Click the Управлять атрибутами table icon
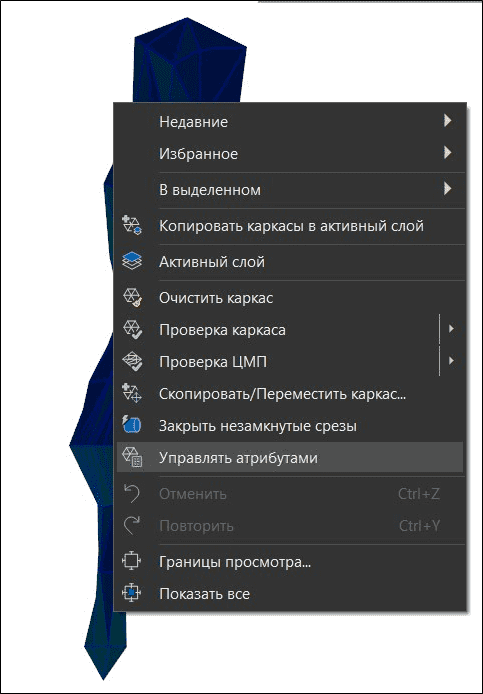Viewport: 483px width, 694px height. click(131, 457)
